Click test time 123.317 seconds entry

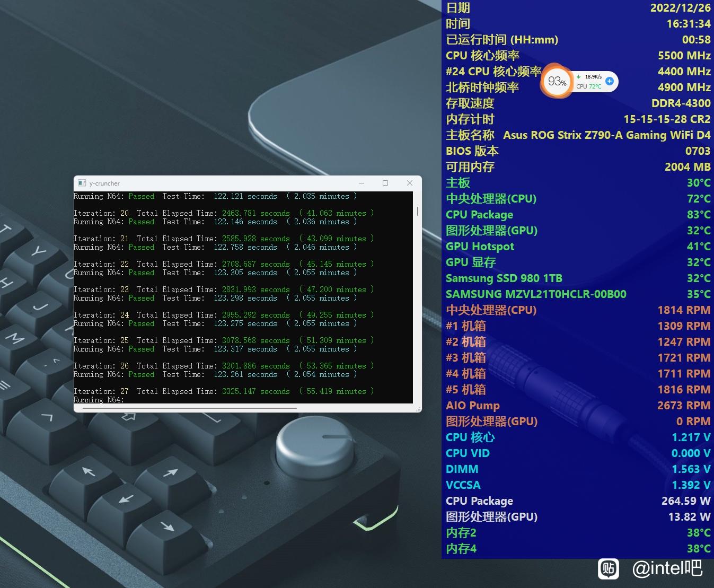[x=245, y=349]
